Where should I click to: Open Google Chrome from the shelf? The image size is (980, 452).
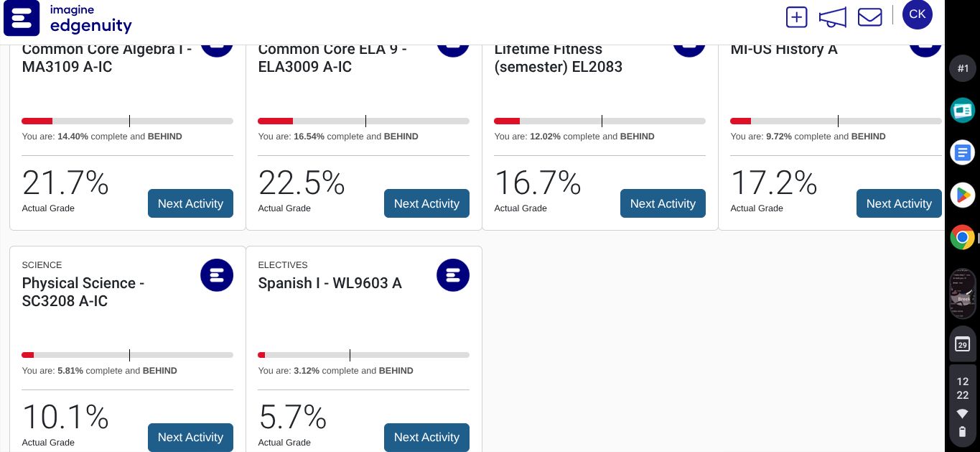962,236
